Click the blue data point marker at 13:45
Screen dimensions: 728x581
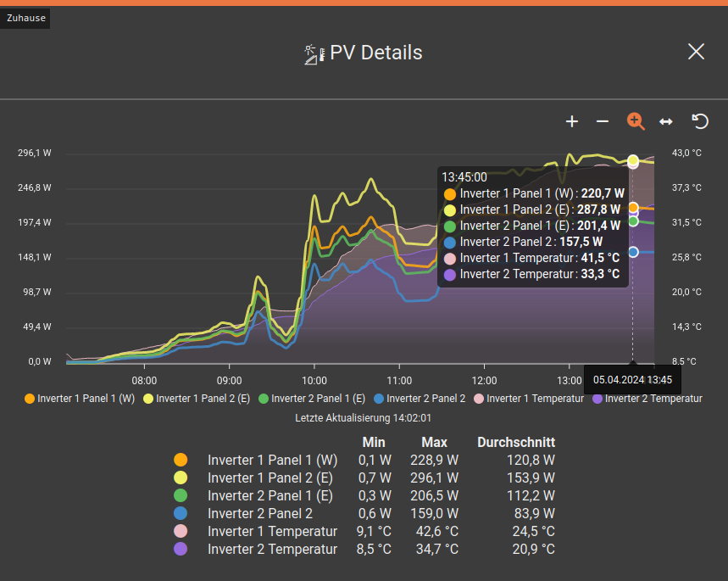coord(633,252)
